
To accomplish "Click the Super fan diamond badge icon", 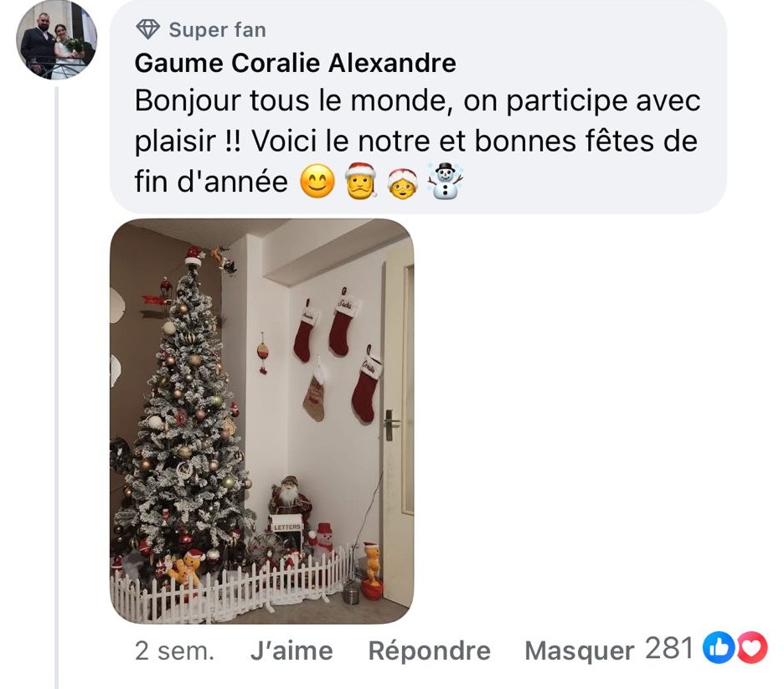I will (148, 29).
